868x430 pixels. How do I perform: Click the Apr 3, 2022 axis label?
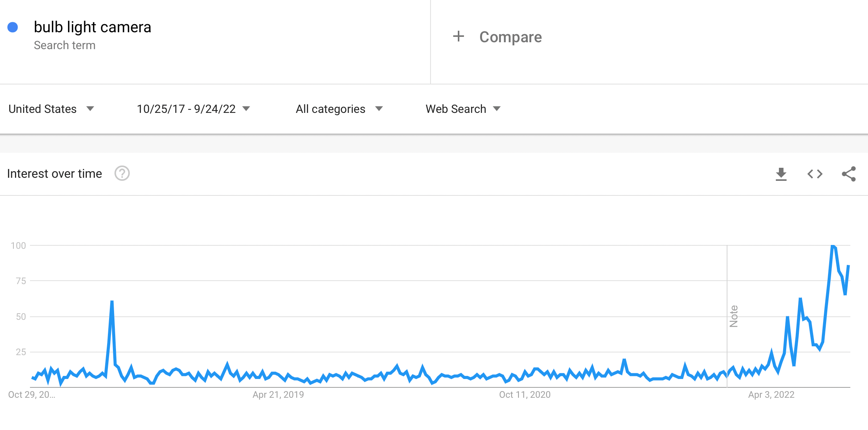(771, 395)
